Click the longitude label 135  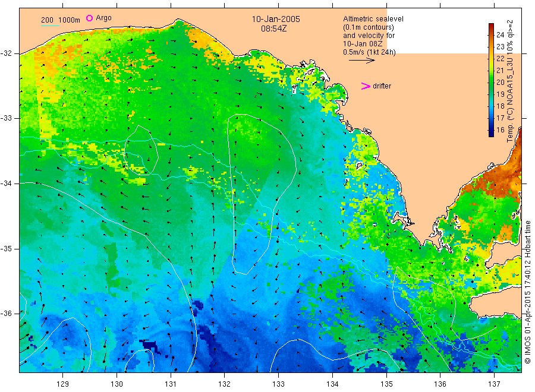coord(386,384)
